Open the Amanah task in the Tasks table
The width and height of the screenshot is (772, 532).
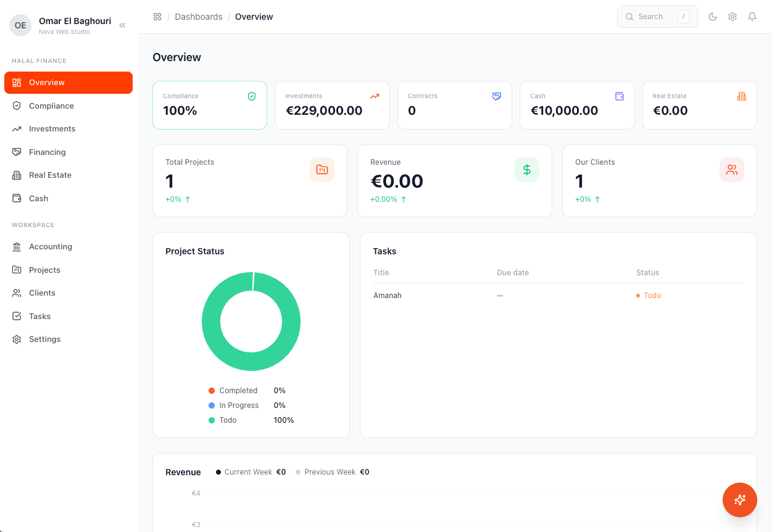387,295
